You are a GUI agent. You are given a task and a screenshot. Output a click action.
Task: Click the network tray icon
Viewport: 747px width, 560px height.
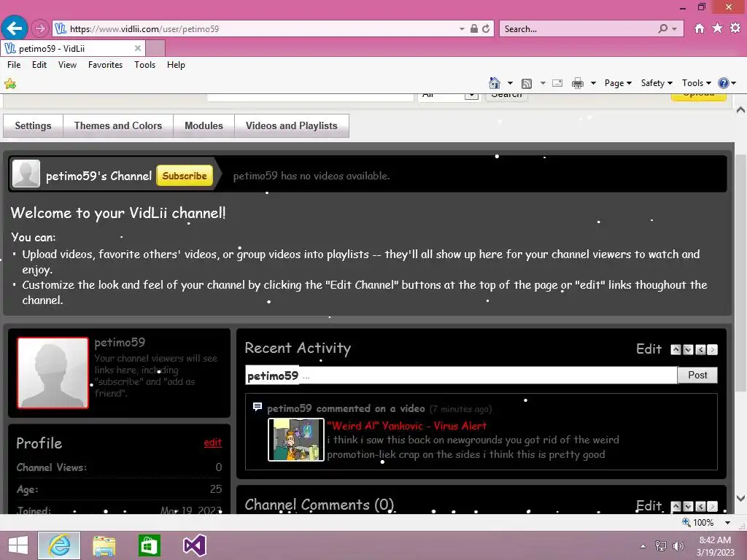click(661, 545)
